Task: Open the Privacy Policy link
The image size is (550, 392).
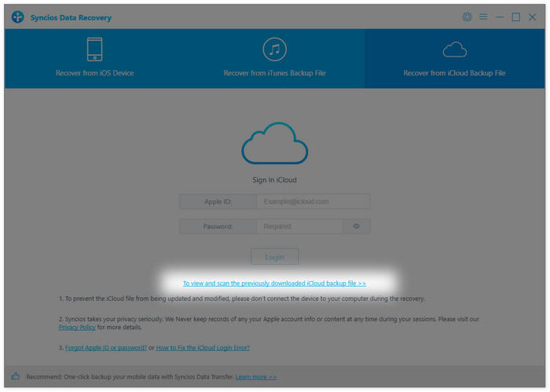Action: pyautogui.click(x=77, y=327)
